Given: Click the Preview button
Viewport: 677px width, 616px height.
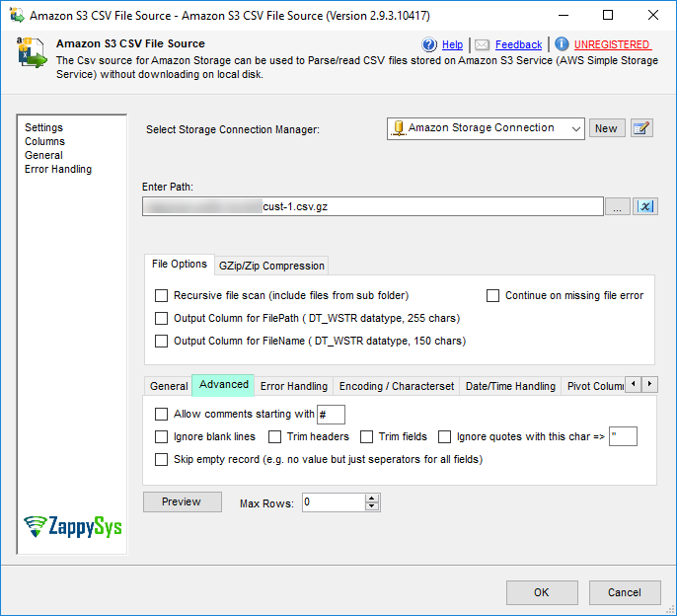Looking at the screenshot, I should click(x=182, y=501).
